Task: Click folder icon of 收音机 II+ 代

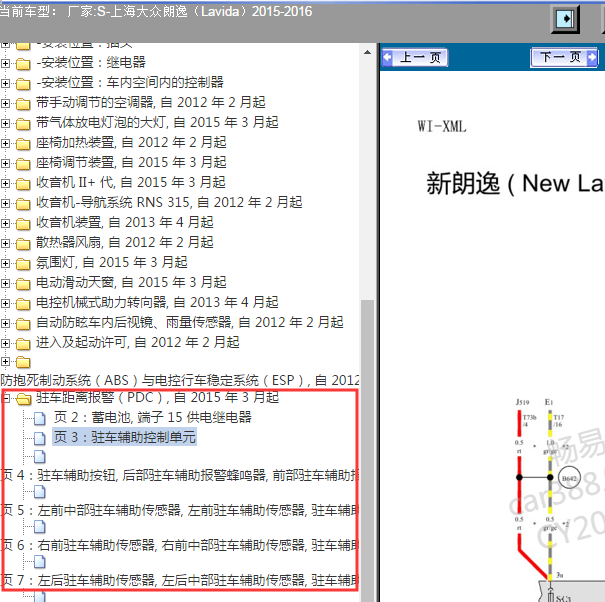Action: coord(23,184)
